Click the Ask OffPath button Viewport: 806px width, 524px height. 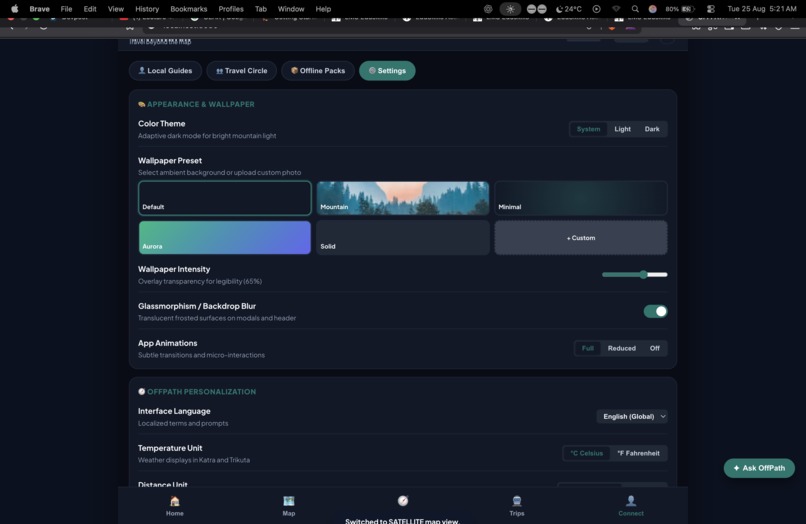point(759,468)
